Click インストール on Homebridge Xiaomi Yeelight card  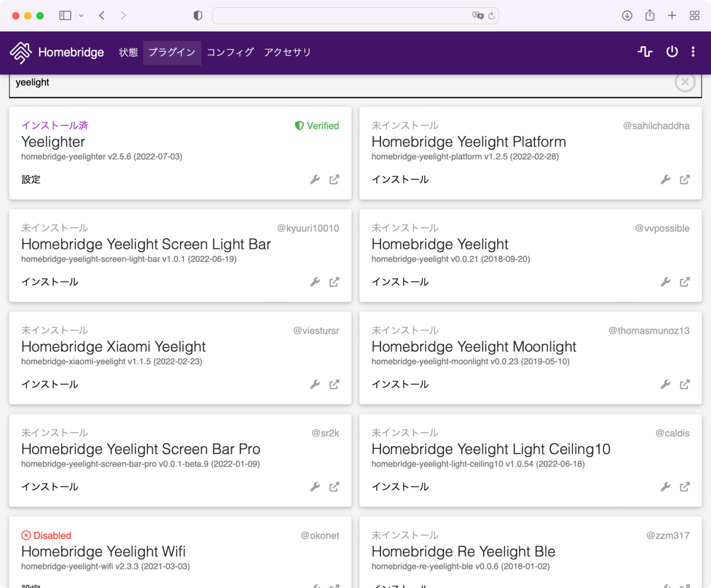pos(50,384)
